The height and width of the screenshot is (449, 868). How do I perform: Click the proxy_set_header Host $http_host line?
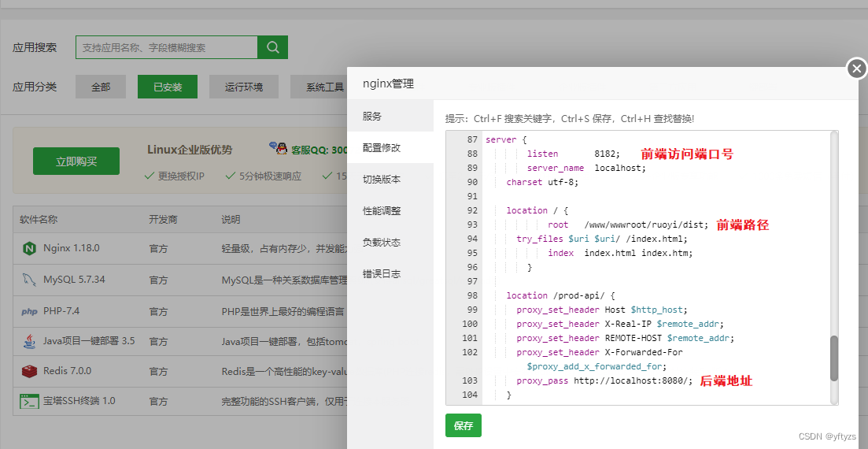(602, 310)
